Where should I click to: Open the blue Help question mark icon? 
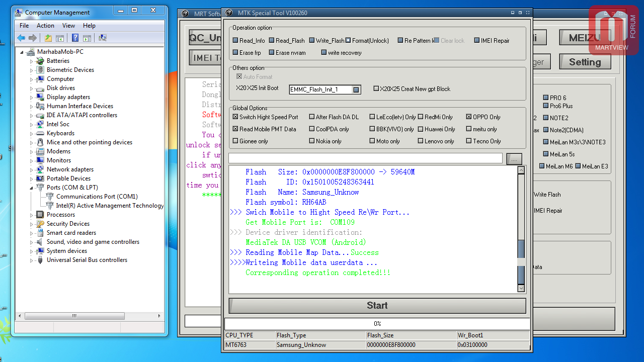[x=75, y=38]
